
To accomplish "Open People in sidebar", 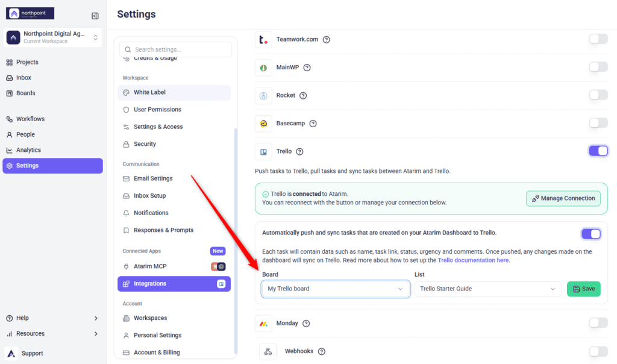I will [x=52, y=134].
